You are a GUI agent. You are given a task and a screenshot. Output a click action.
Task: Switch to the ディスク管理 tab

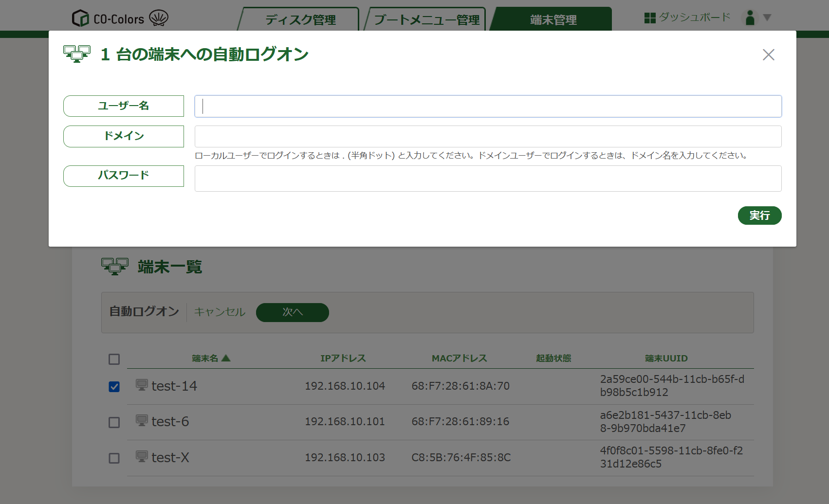(300, 20)
